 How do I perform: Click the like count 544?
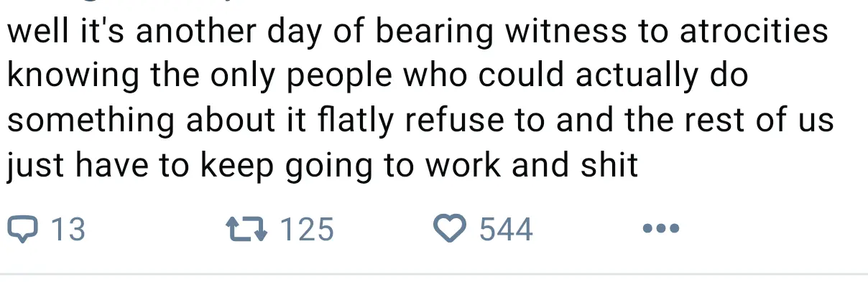pos(506,230)
